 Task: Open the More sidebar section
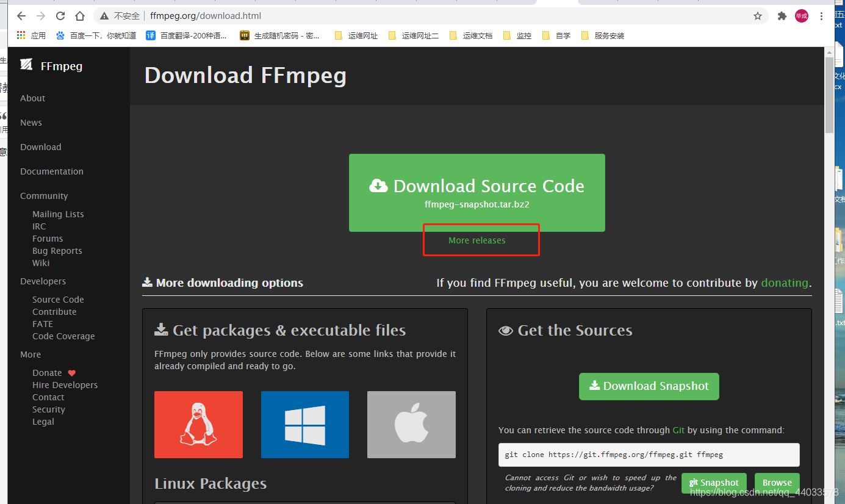(x=31, y=355)
